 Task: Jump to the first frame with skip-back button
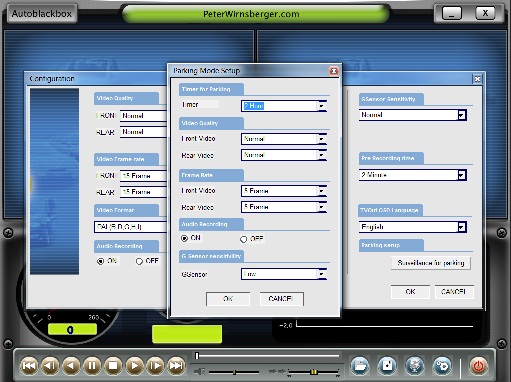[x=29, y=366]
